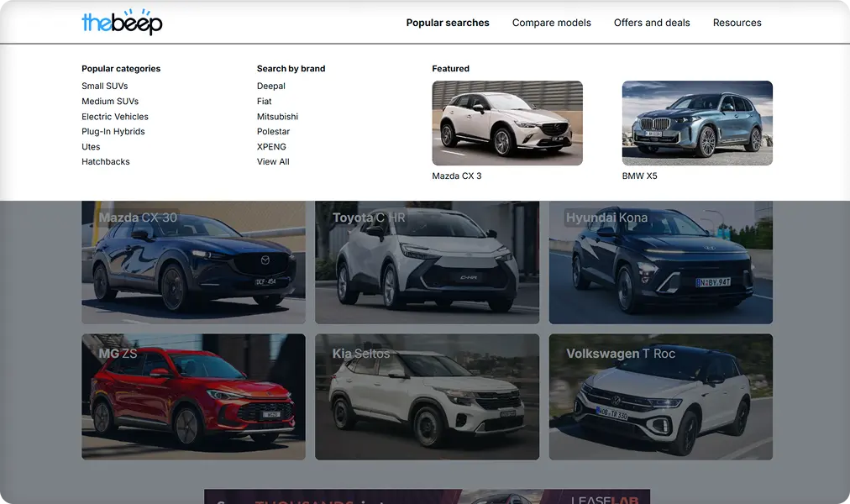
Task: Select Medium SUVs category
Action: [x=110, y=101]
